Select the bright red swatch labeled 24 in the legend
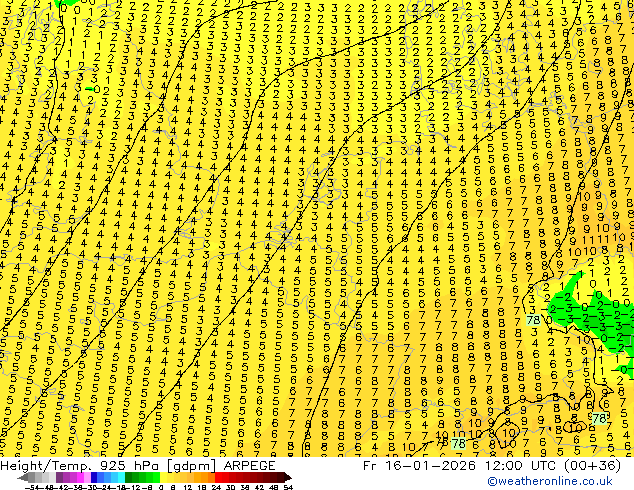 click(x=218, y=477)
